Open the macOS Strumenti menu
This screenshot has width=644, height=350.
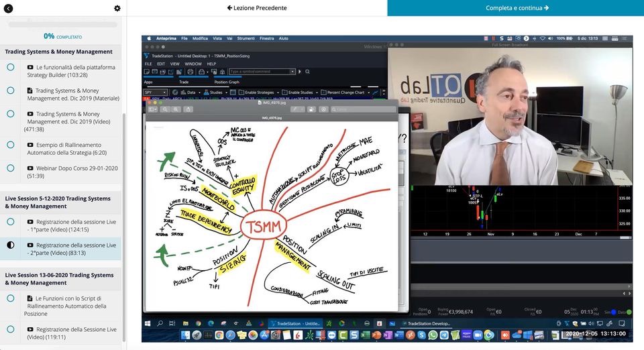tap(246, 39)
